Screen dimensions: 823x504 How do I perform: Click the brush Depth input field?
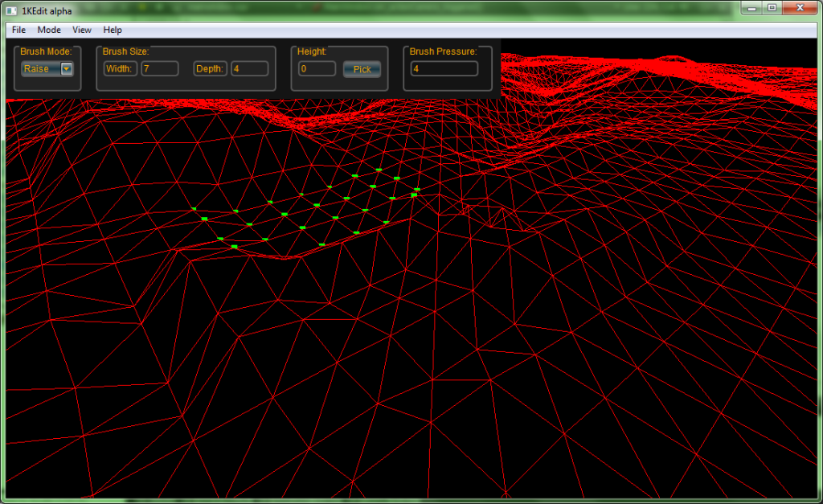(250, 69)
